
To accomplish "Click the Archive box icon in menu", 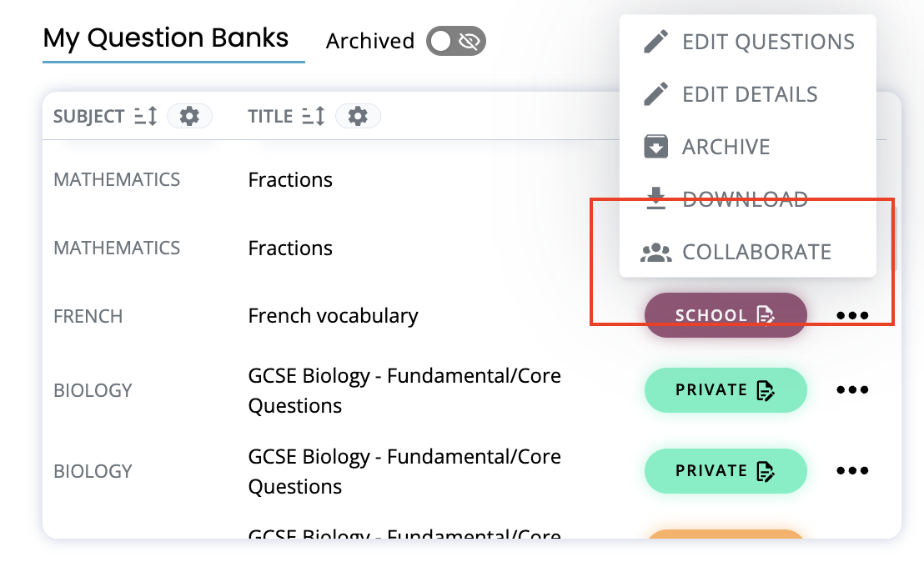I will (x=656, y=147).
